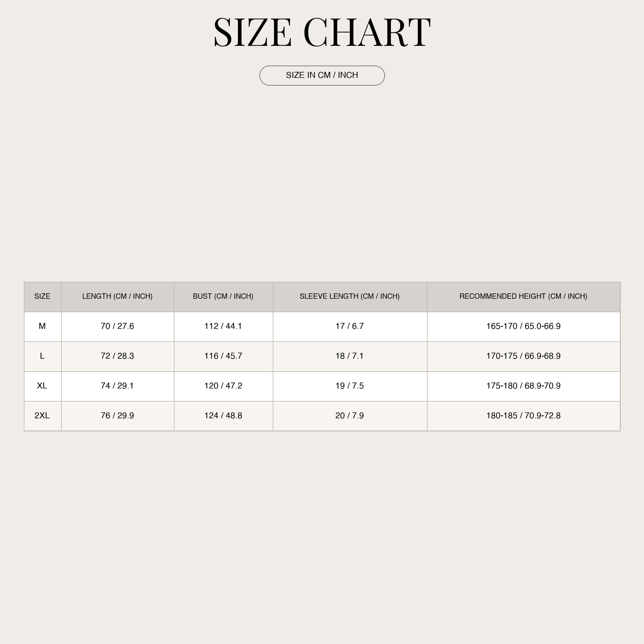This screenshot has width=644, height=644.
Task: Select the 17 / 6.7 sleeve length cell
Action: [350, 327]
